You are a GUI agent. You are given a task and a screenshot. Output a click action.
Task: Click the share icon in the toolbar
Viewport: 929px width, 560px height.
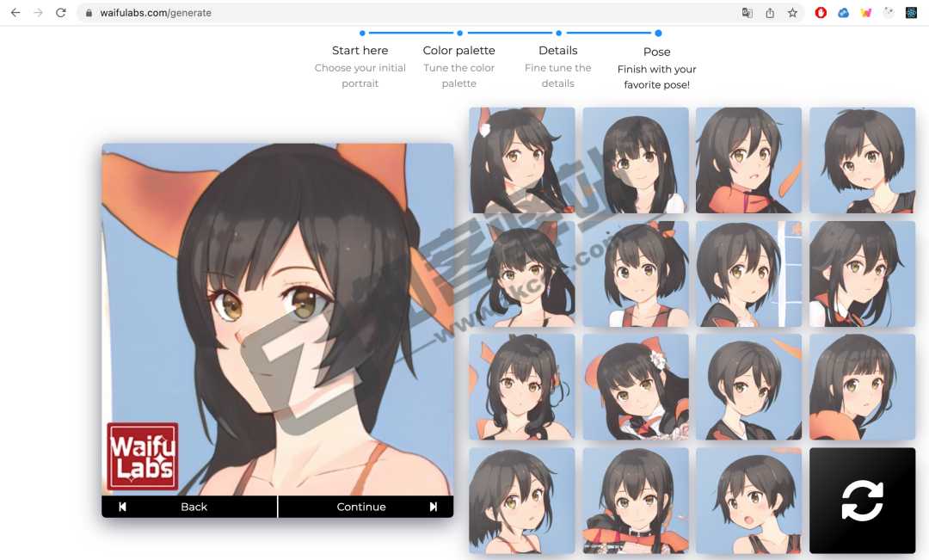coord(770,13)
